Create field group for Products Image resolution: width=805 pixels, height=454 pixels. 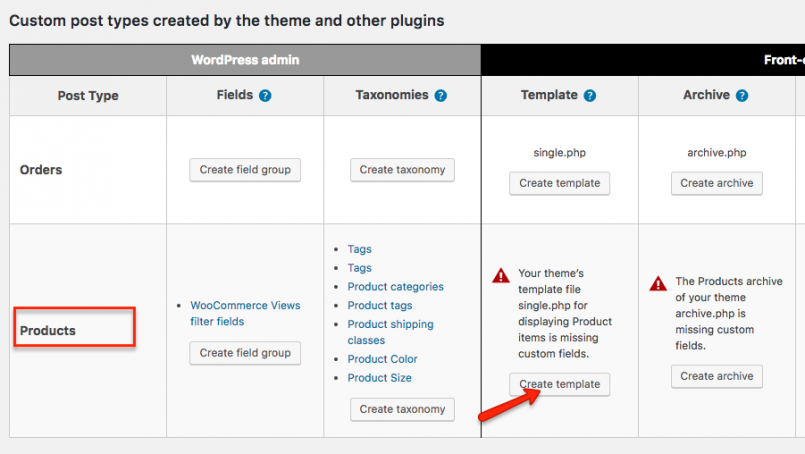click(245, 353)
